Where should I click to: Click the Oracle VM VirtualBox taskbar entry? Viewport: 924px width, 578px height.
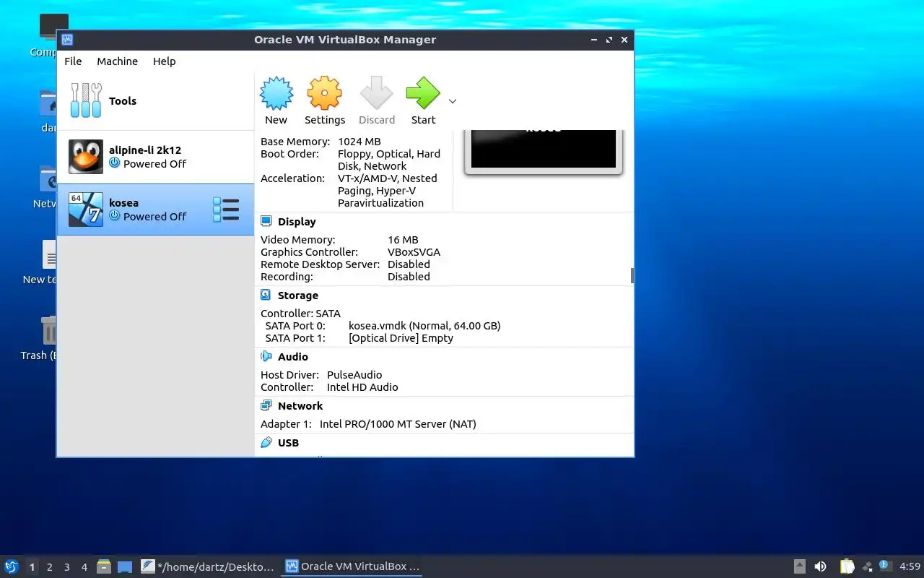(352, 566)
